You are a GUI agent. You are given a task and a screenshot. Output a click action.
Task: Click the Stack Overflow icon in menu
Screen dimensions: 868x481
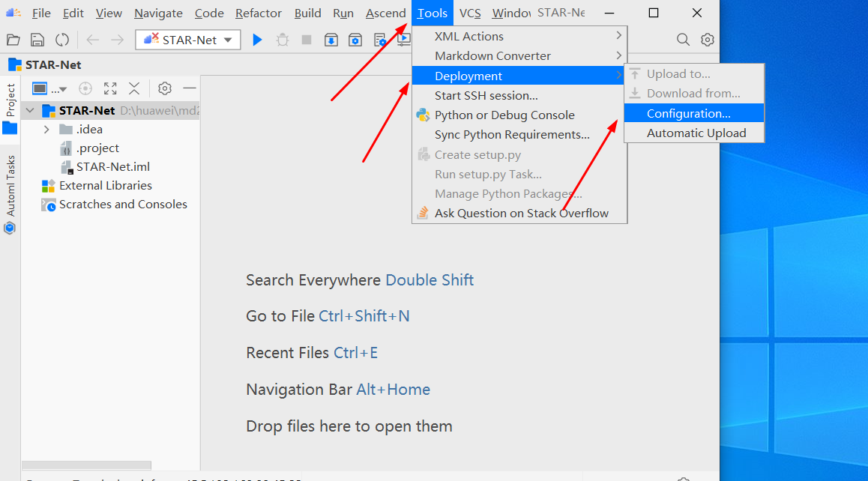point(423,213)
